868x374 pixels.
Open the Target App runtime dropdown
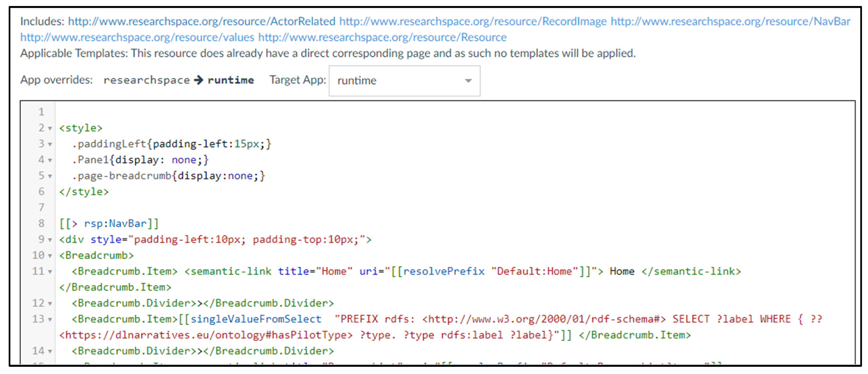click(x=404, y=81)
